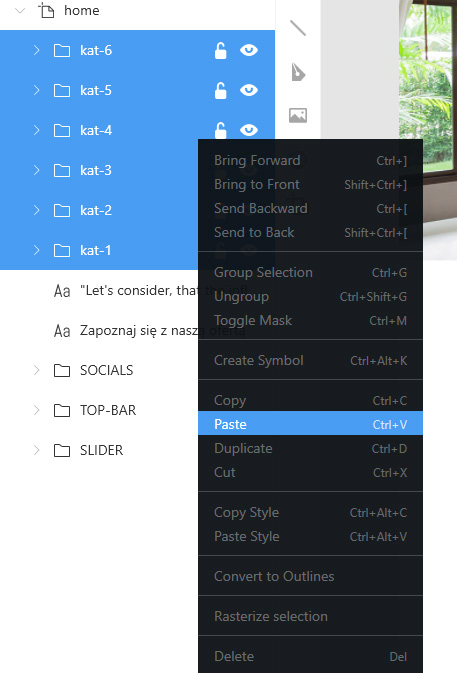457x673 pixels.
Task: Expand the kat-3 group
Action: [36, 170]
